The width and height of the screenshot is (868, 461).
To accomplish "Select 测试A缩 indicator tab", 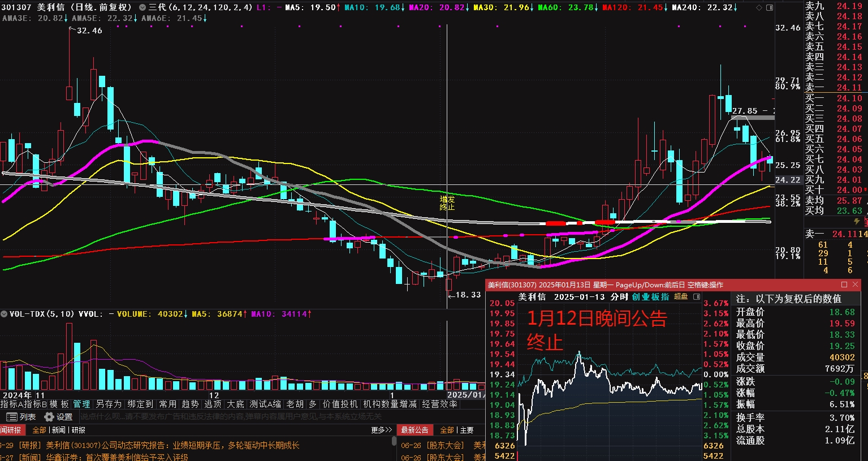I will click(x=265, y=404).
